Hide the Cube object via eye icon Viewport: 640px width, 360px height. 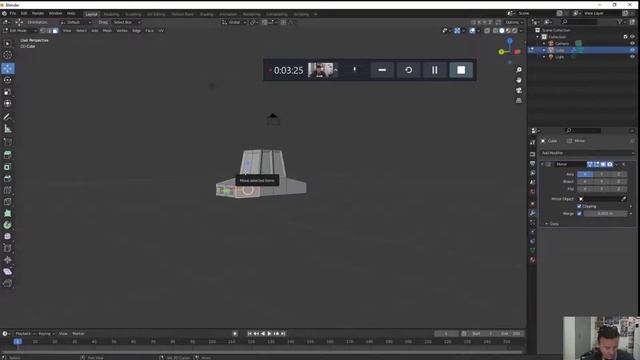(x=632, y=50)
